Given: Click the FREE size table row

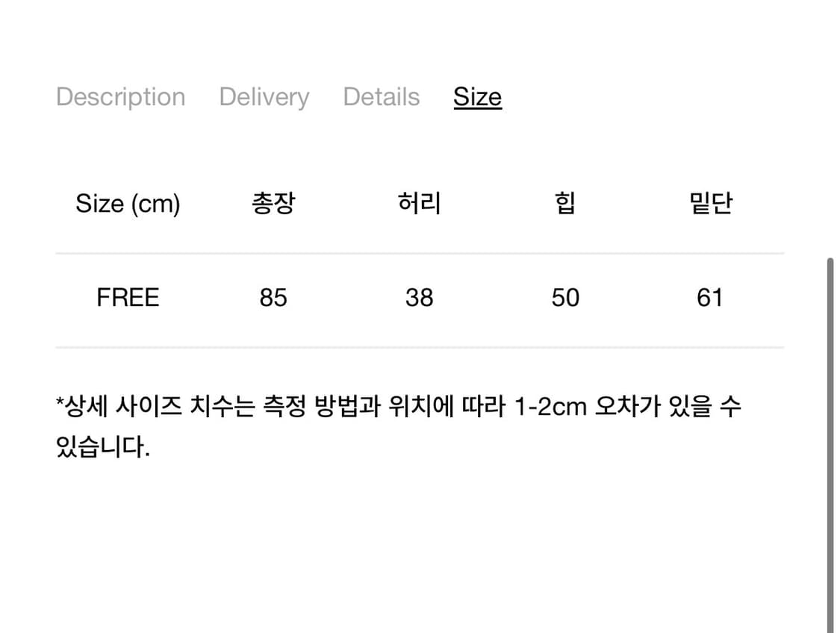Looking at the screenshot, I should [x=419, y=297].
